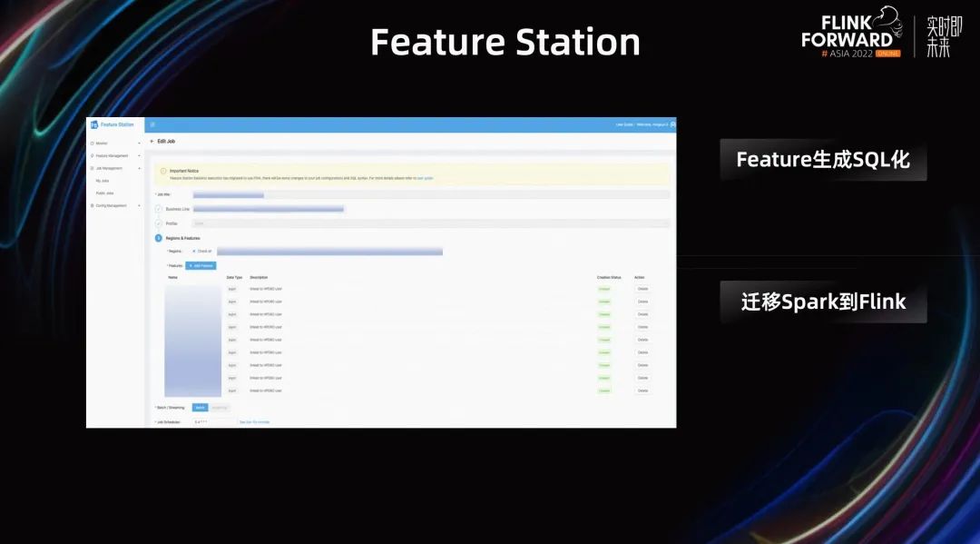The image size is (980, 544).
Task: Expand the Monitor menu arrow
Action: [139, 143]
